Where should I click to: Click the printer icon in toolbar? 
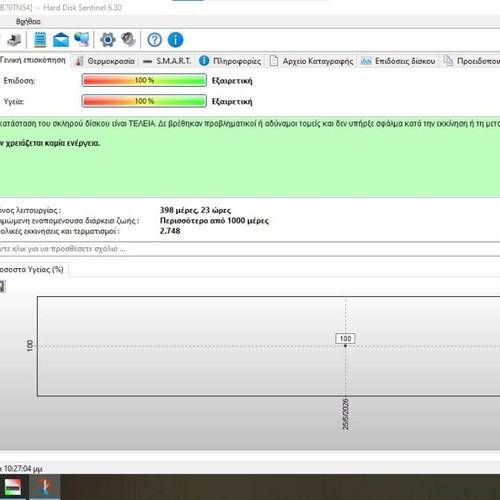[13, 40]
